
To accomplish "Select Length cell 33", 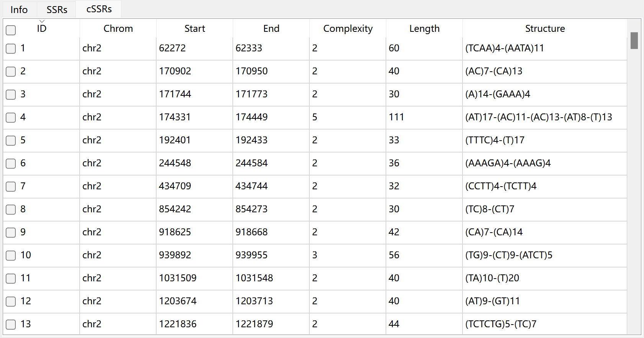I will (424, 140).
